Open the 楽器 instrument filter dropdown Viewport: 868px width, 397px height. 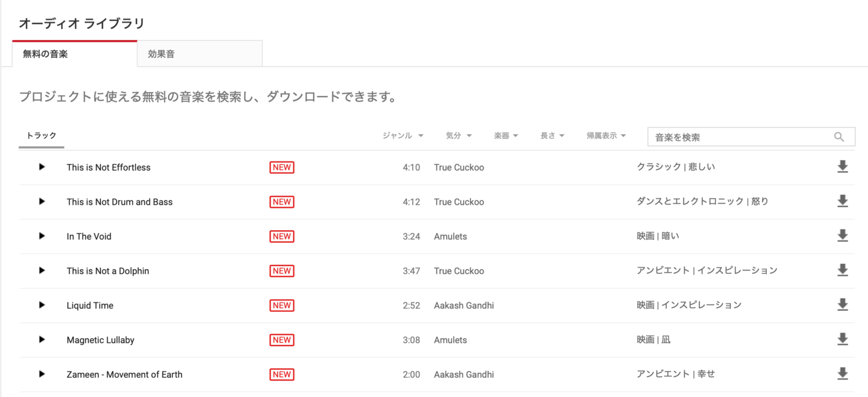[506, 136]
